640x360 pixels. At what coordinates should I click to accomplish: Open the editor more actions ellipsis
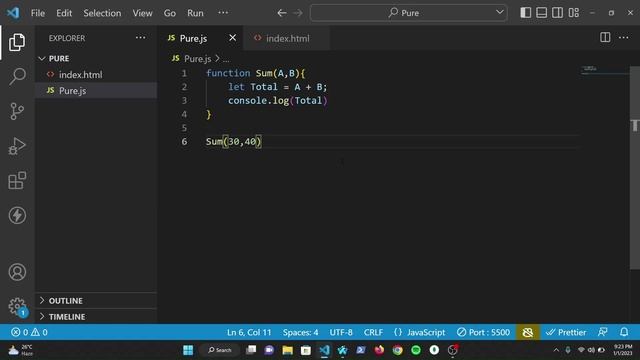[x=624, y=38]
